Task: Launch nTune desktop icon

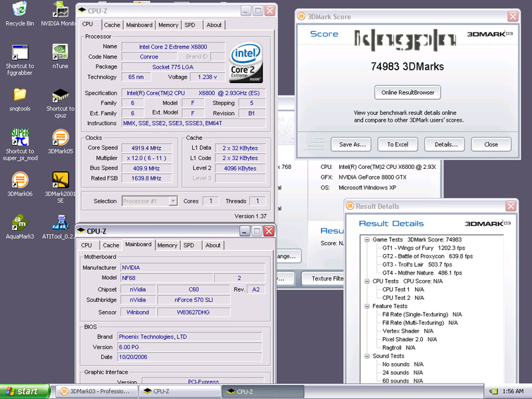Action: tap(61, 52)
